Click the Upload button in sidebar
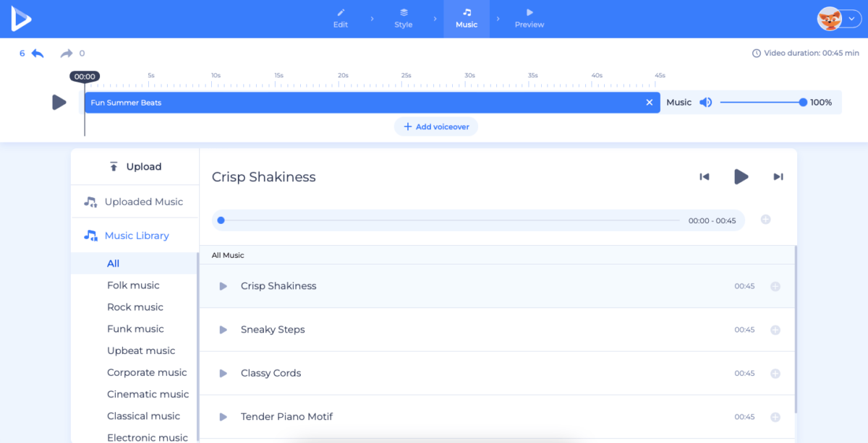The image size is (868, 443). 135,167
